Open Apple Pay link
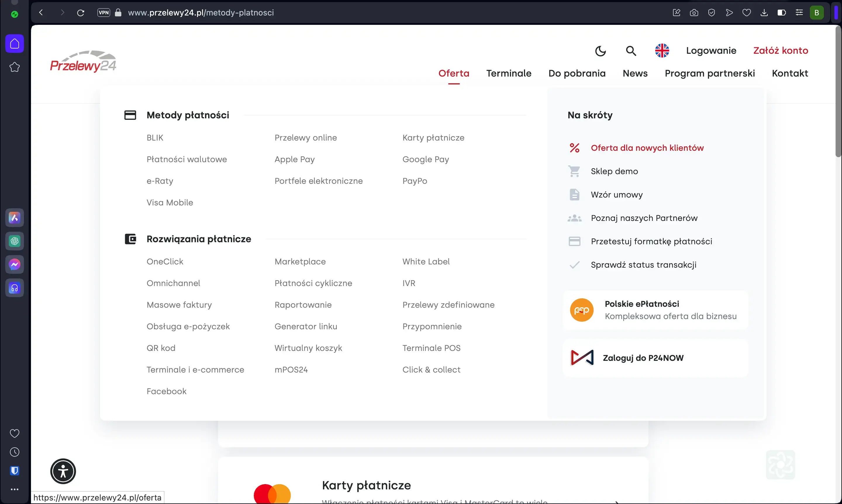Screen dimensions: 842x504 click(295, 160)
